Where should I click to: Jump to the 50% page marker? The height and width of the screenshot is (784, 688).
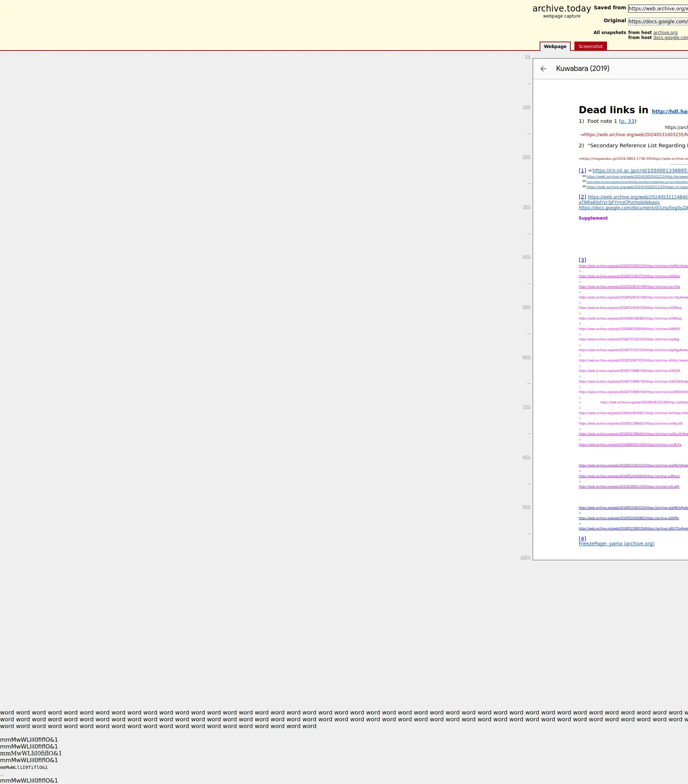pyautogui.click(x=526, y=307)
